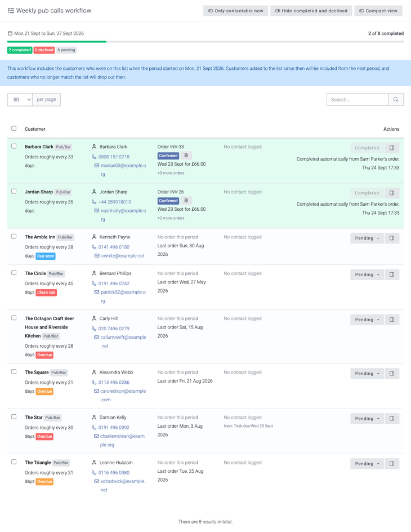Screen dimensions: 411x532
Task: Click the search magnifier button
Action: [x=396, y=99]
